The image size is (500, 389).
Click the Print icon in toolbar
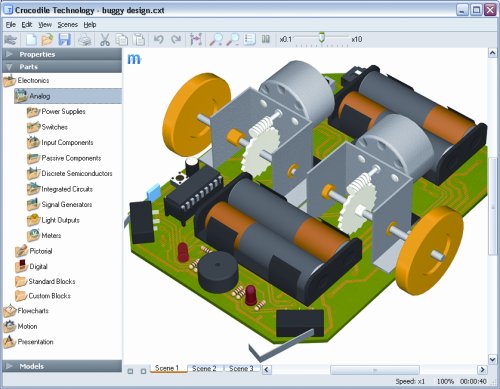click(85, 40)
